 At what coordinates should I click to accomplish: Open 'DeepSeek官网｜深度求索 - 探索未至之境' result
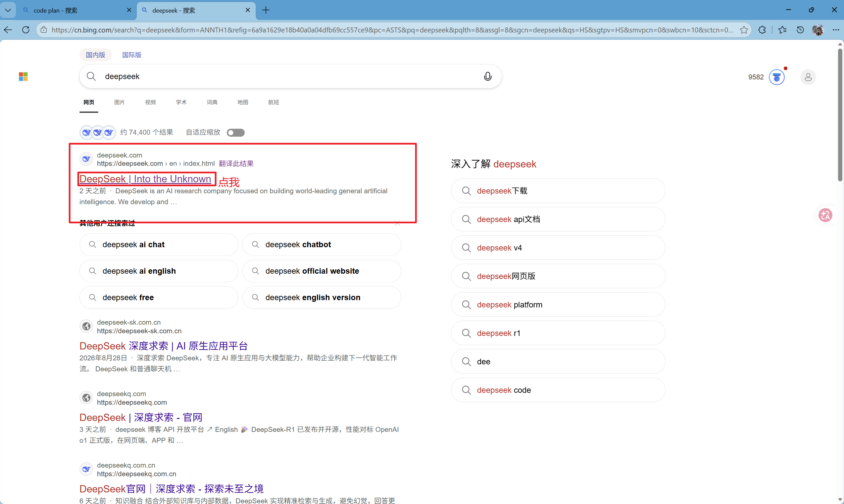pyautogui.click(x=171, y=489)
